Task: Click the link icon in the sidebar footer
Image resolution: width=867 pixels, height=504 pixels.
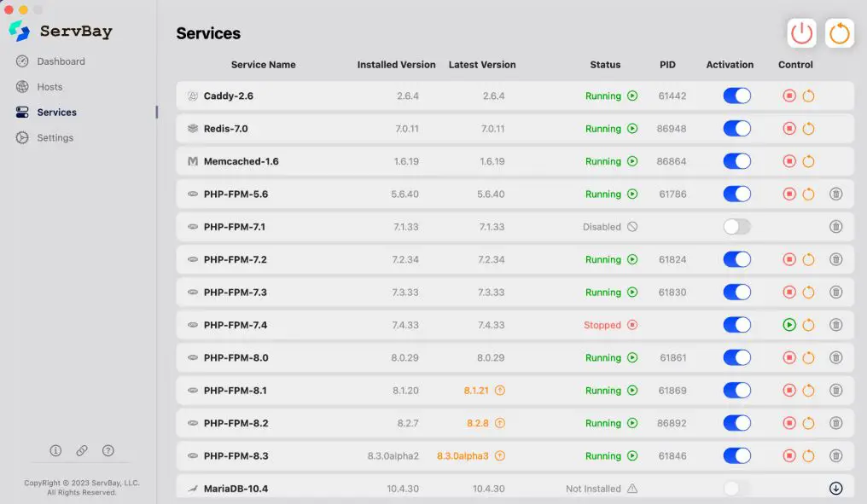Action: [82, 450]
